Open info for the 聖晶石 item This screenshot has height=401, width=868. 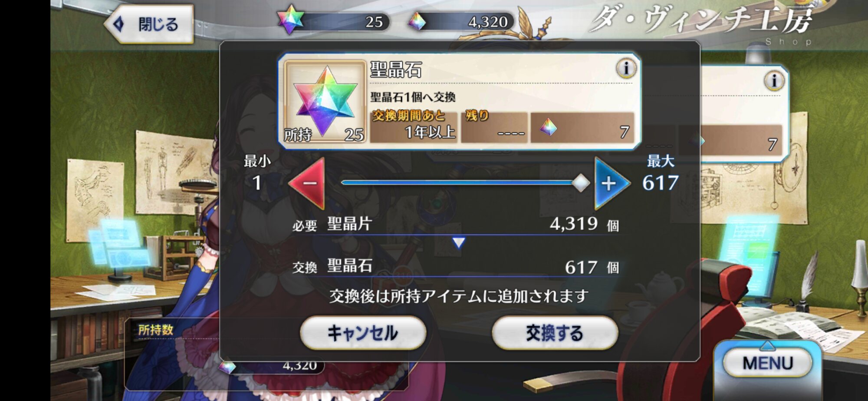(626, 68)
